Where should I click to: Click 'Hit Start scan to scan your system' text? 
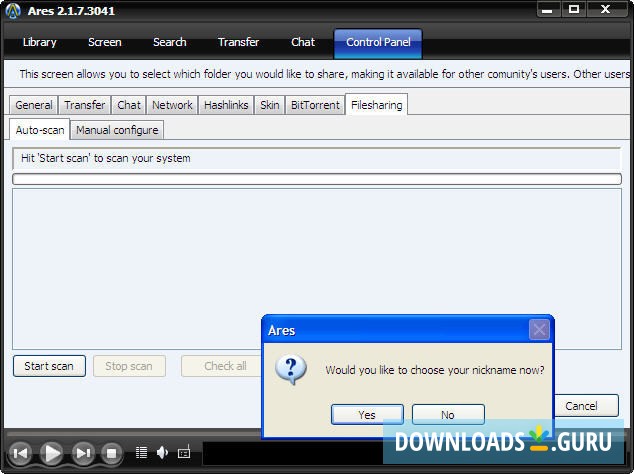(x=106, y=158)
